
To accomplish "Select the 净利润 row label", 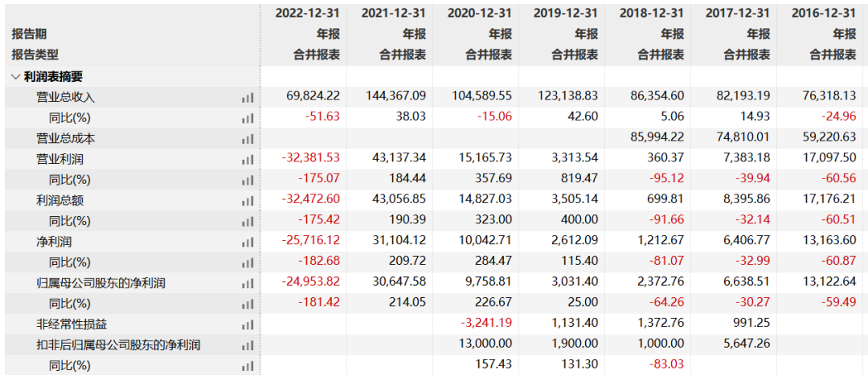I will 54,242.
